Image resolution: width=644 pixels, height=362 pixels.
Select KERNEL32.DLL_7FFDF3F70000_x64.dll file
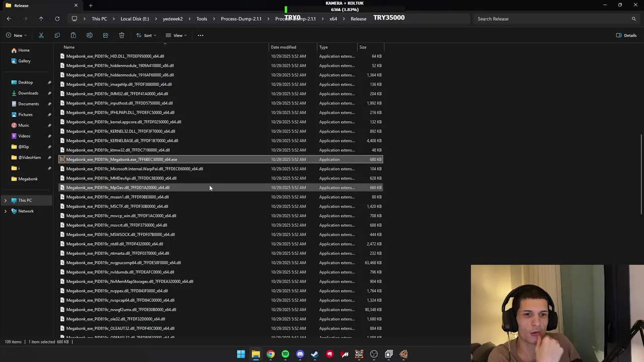click(221, 131)
